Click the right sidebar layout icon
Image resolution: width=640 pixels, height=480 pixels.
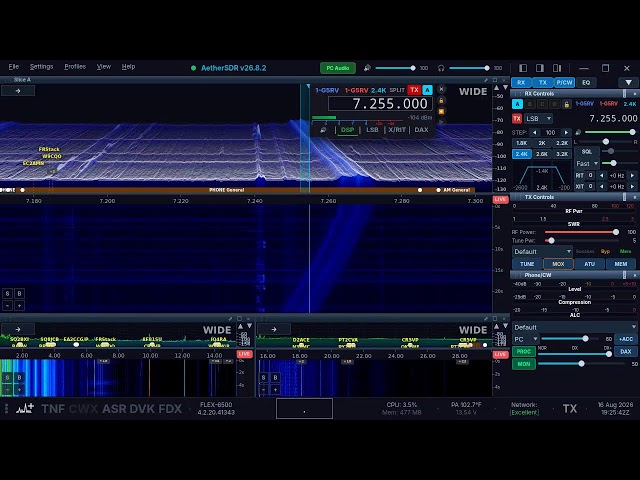pos(540,68)
